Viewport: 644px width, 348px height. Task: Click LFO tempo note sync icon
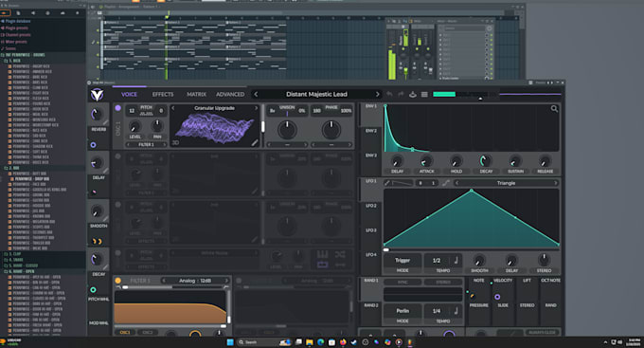(x=456, y=261)
